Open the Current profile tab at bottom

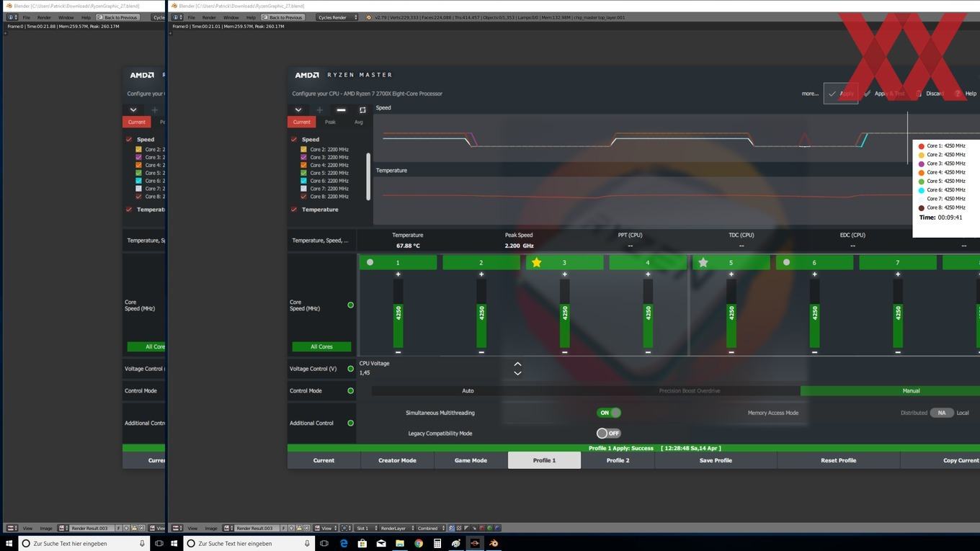point(324,460)
